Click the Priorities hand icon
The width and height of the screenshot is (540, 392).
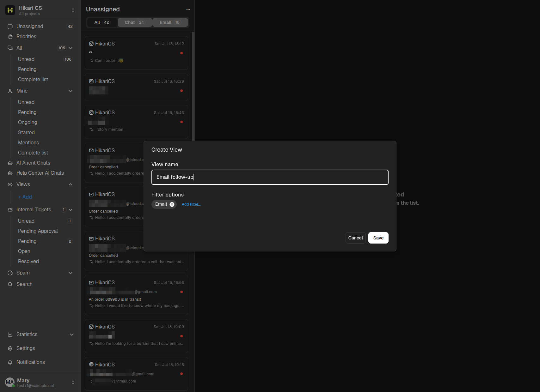[x=10, y=37]
